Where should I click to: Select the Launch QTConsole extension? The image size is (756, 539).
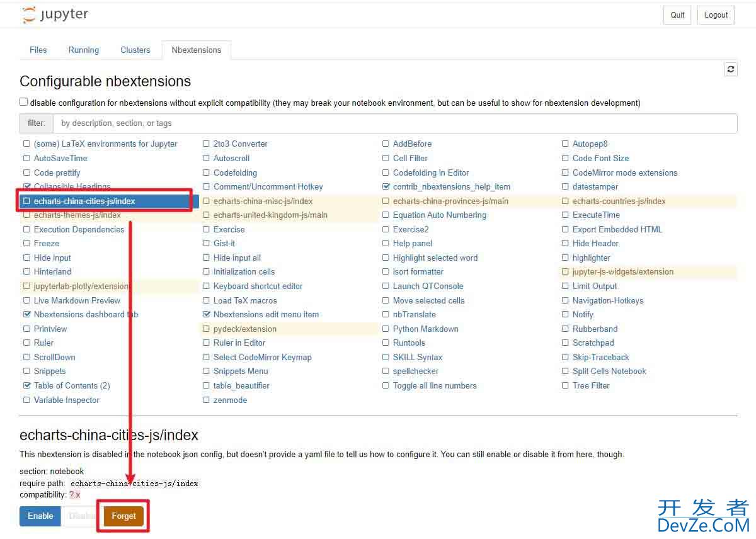[x=428, y=286]
